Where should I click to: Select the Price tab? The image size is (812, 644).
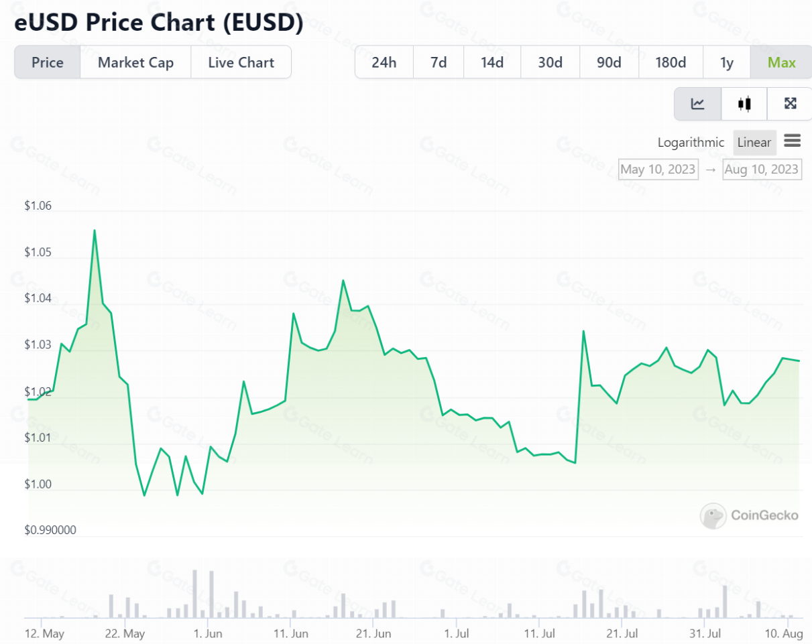click(x=48, y=62)
